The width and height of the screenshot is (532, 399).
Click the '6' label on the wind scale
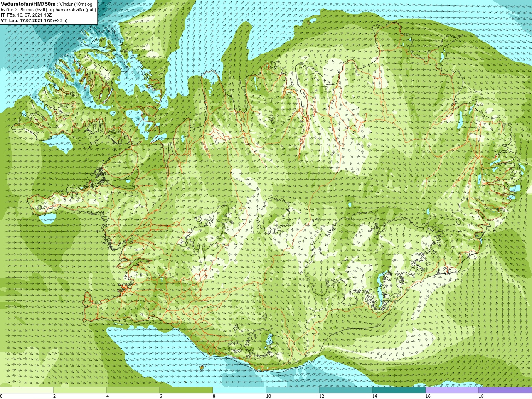(x=161, y=396)
